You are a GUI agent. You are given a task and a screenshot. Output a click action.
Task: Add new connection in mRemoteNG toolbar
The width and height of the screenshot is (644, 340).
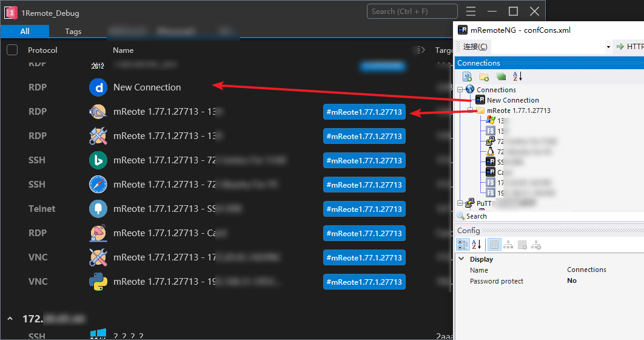click(467, 76)
